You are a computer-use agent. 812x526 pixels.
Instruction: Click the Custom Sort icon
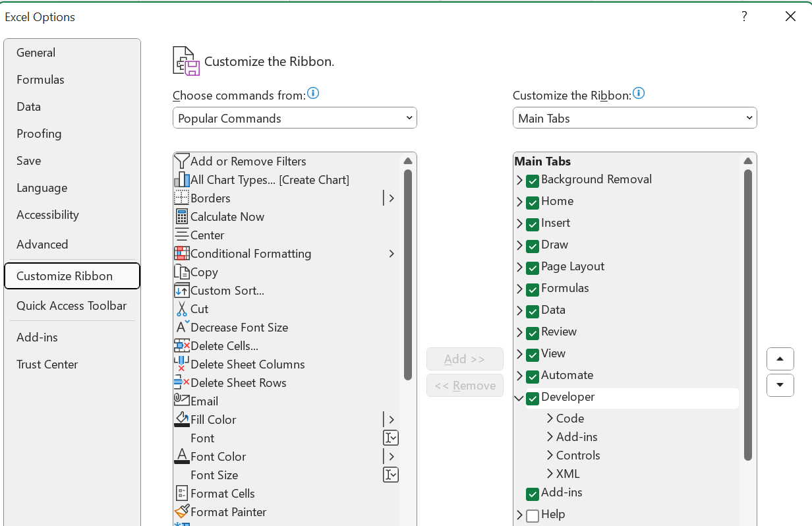(x=181, y=291)
